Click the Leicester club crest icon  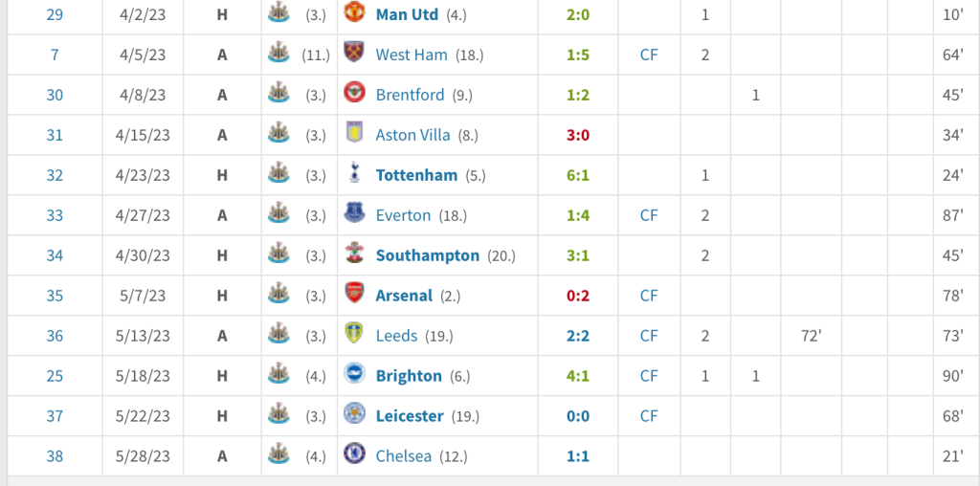coord(354,415)
